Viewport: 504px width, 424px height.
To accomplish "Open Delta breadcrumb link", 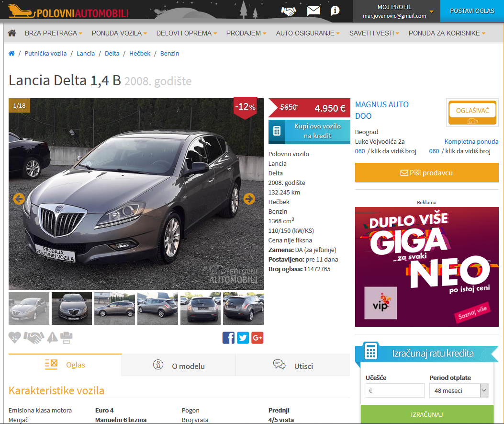I will click(x=112, y=53).
